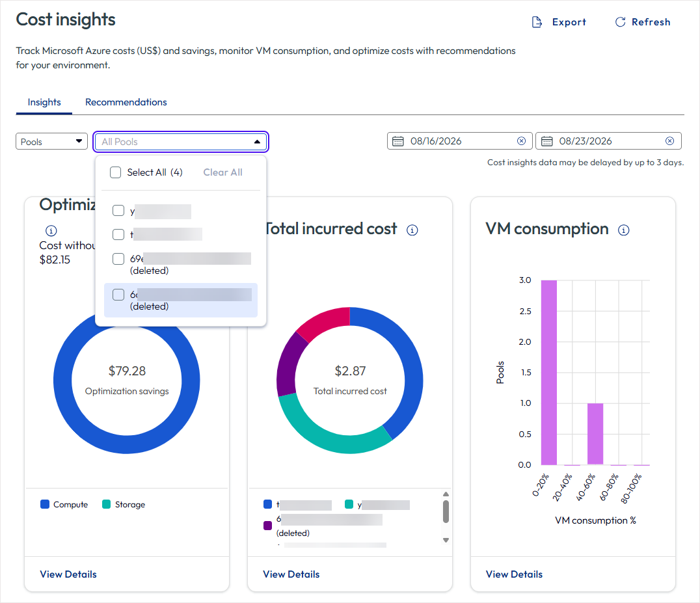700x603 pixels.
Task: Check the highlighted deleted pool checkbox
Action: pos(118,295)
